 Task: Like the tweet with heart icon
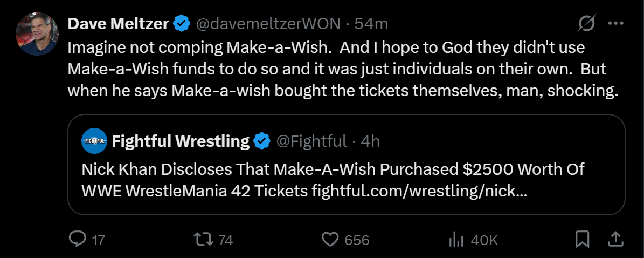click(330, 240)
